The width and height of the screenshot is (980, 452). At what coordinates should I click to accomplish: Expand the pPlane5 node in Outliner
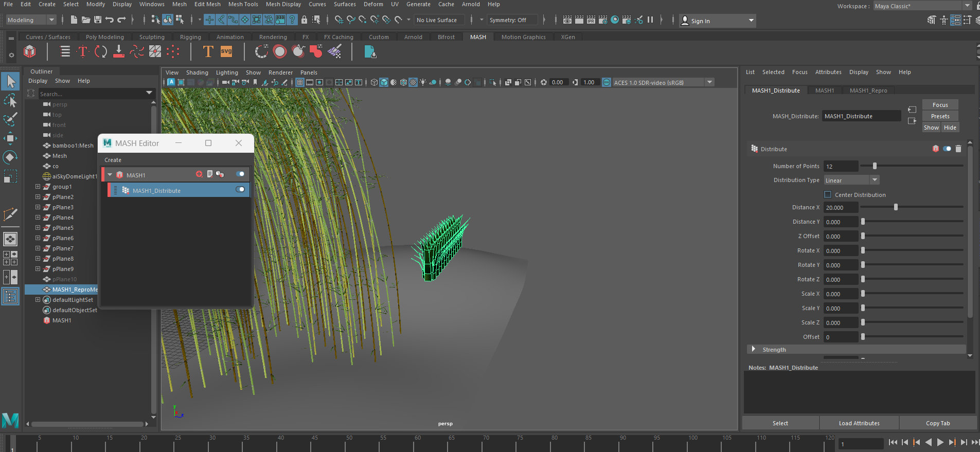point(38,228)
